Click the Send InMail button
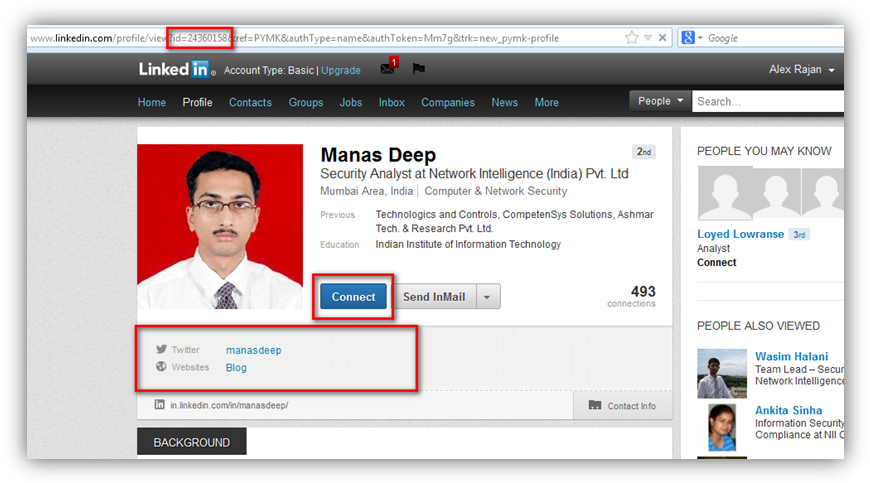 (x=434, y=297)
